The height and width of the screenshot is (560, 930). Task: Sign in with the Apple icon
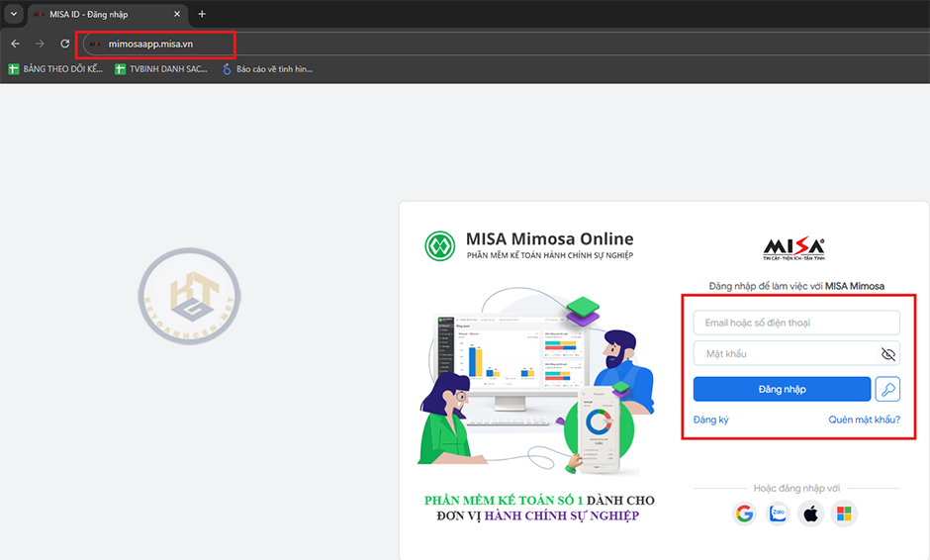point(811,513)
